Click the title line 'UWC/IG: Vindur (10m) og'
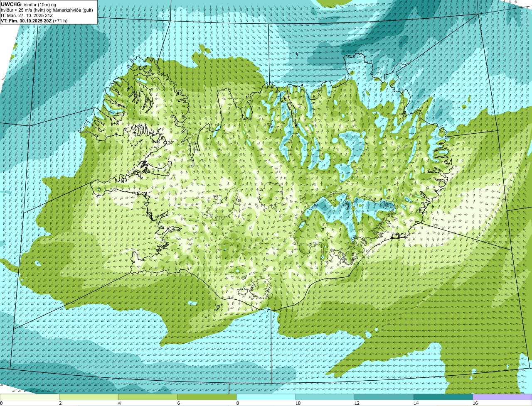532x406 pixels. pos(29,4)
